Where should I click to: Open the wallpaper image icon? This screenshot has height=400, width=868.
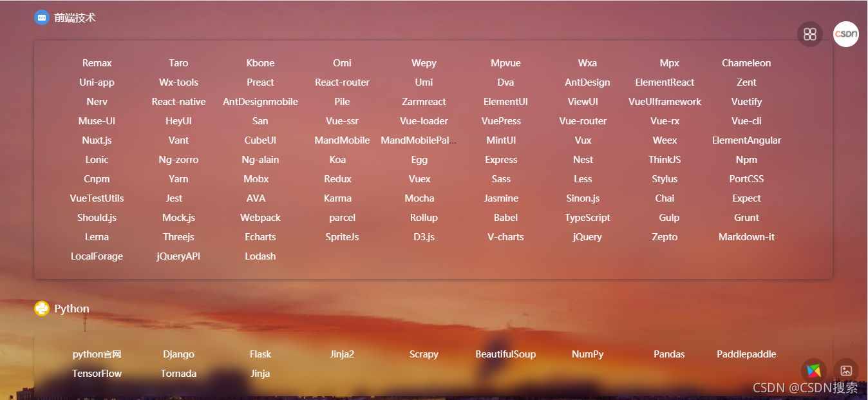click(846, 371)
